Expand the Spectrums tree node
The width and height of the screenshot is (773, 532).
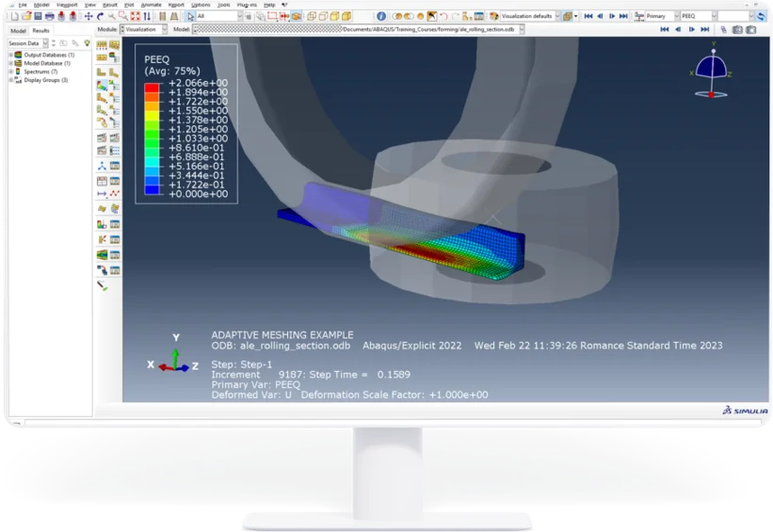click(x=11, y=72)
